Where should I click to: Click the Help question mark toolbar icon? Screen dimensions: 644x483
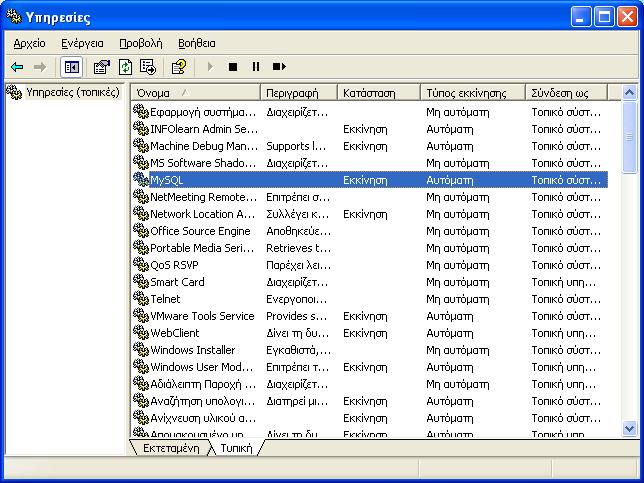click(179, 67)
